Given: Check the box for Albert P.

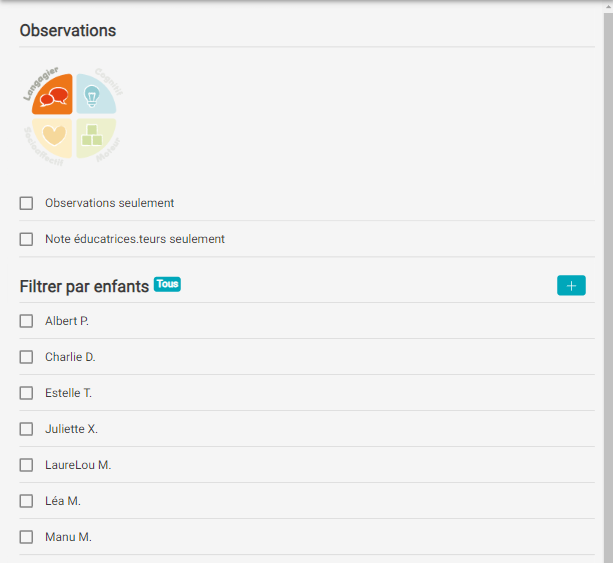Looking at the screenshot, I should [26, 321].
